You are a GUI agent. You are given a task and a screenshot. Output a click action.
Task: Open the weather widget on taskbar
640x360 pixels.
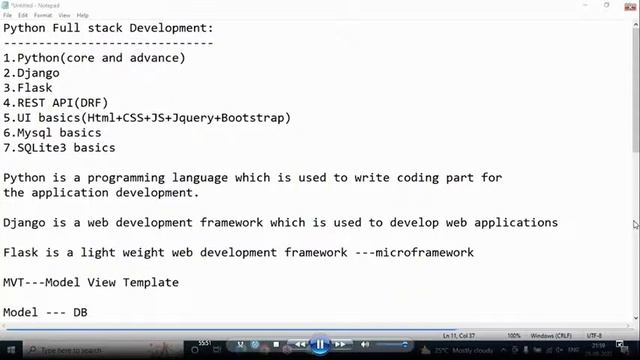pos(457,350)
